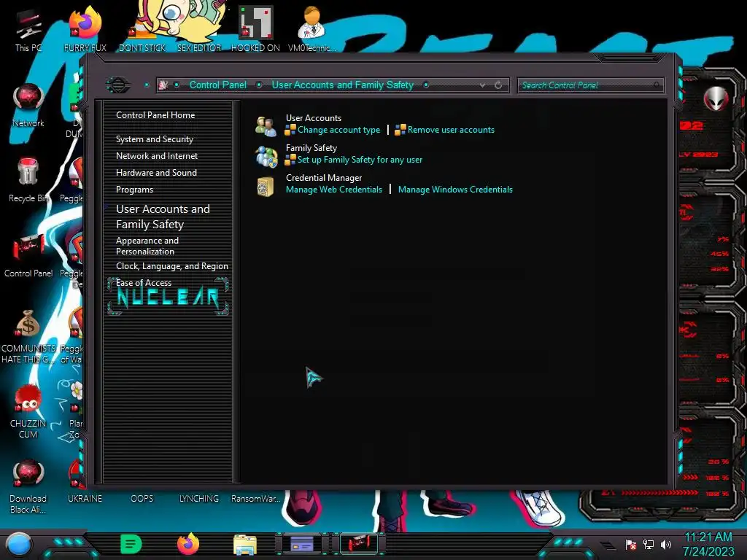The image size is (747, 560).
Task: Select the FURRY FUX Firefox desktop shortcut
Action: 85,29
